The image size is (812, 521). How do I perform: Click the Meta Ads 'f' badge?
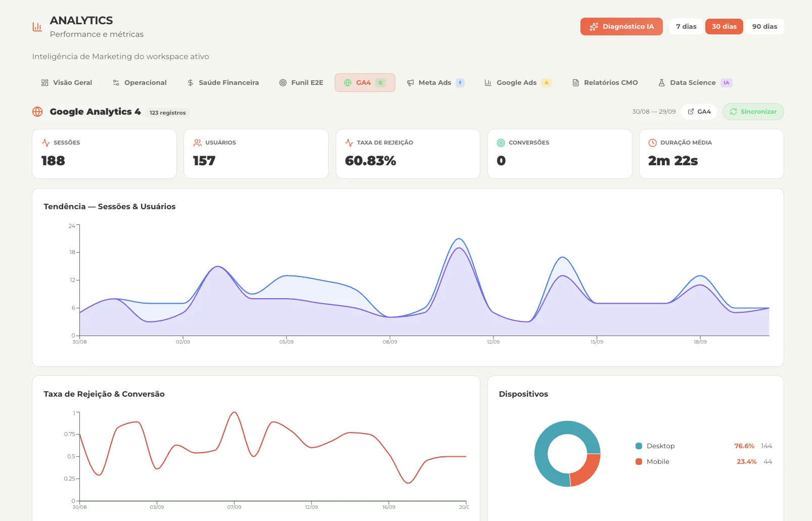coord(460,83)
